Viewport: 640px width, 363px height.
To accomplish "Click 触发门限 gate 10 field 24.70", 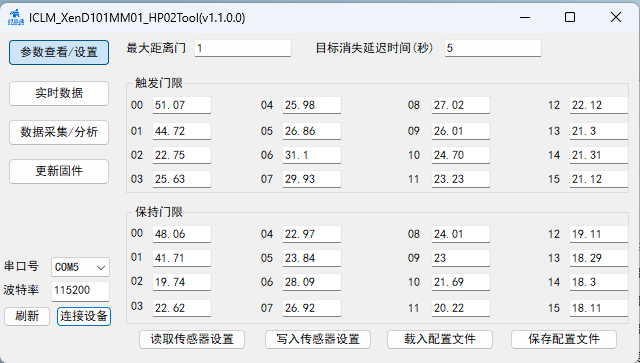I will coord(461,155).
